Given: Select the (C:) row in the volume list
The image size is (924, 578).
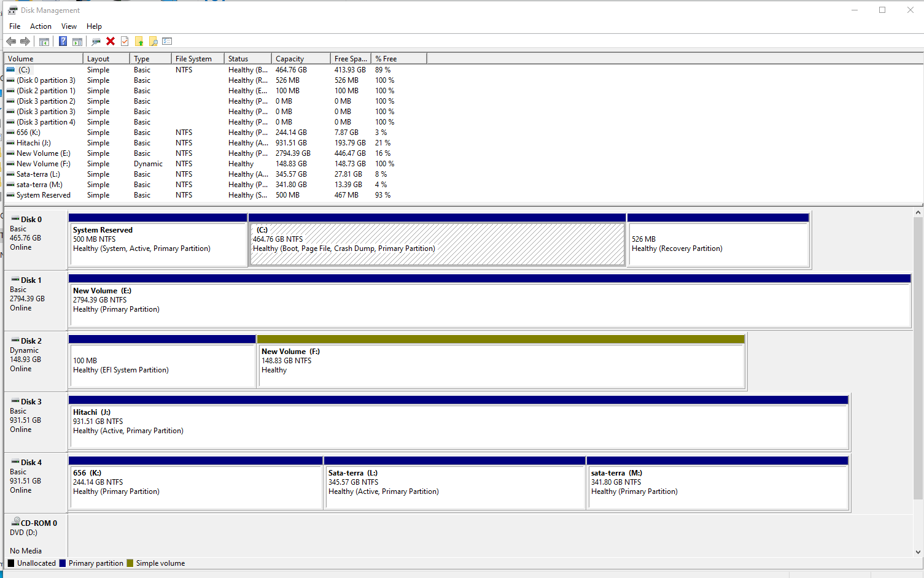Looking at the screenshot, I should click(215, 70).
